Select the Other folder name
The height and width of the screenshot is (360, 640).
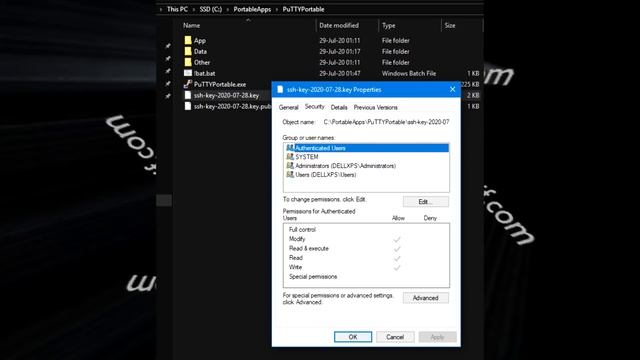tap(202, 62)
